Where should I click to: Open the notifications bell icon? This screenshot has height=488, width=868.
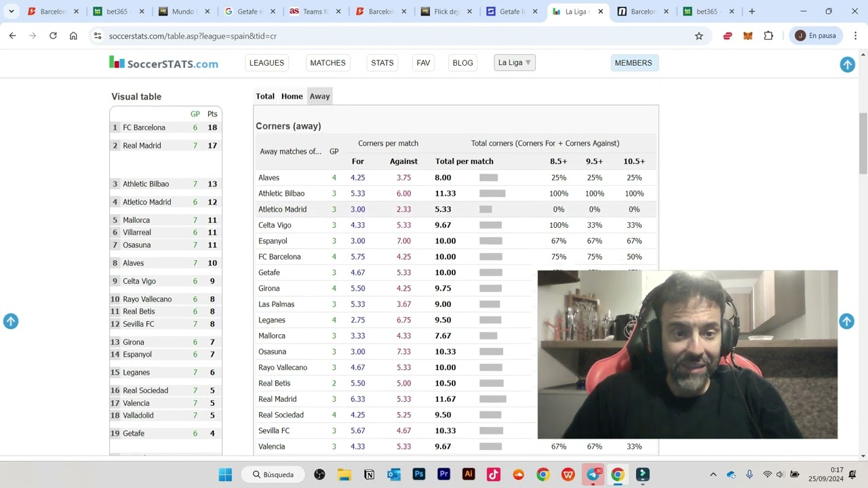point(852,474)
